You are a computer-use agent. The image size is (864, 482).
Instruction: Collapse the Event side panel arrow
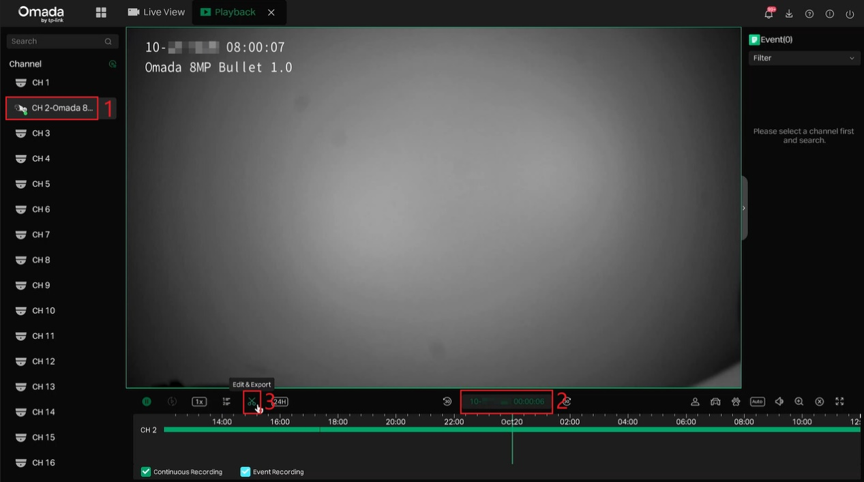(x=744, y=208)
